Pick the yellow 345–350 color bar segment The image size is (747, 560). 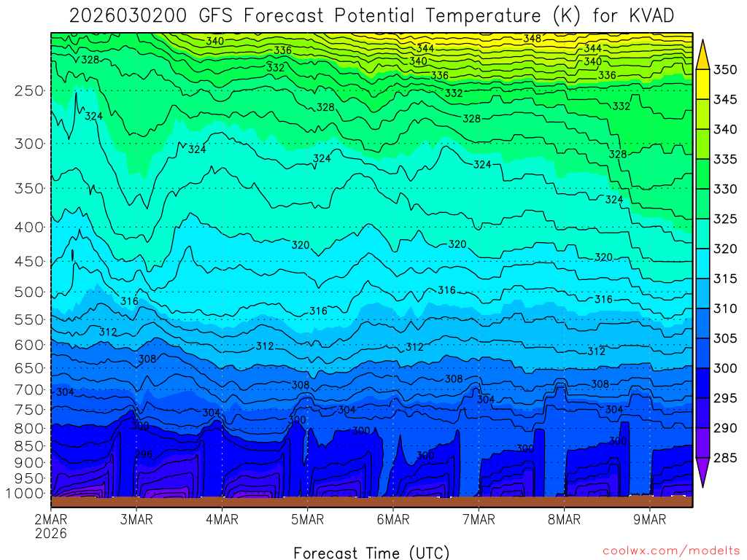(x=703, y=85)
